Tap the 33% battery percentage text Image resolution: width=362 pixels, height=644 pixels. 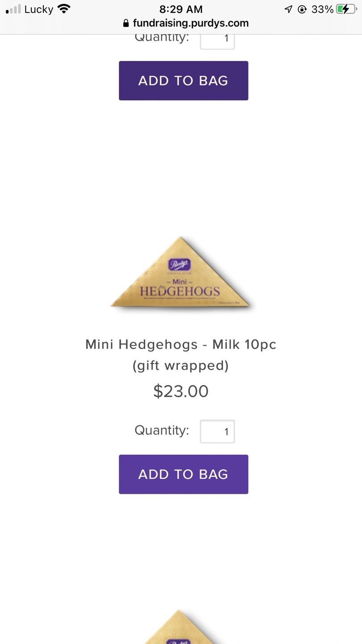323,9
